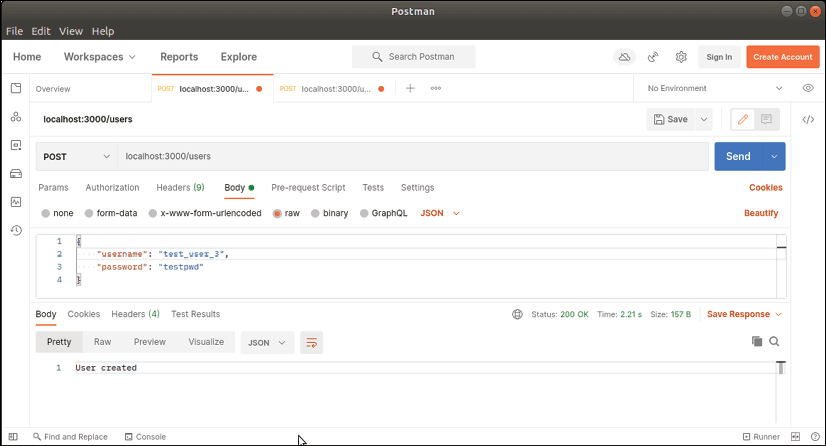
Task: Open the Cookies link
Action: (x=765, y=187)
